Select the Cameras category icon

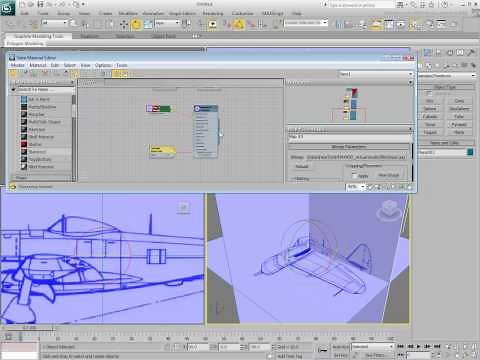[447, 65]
